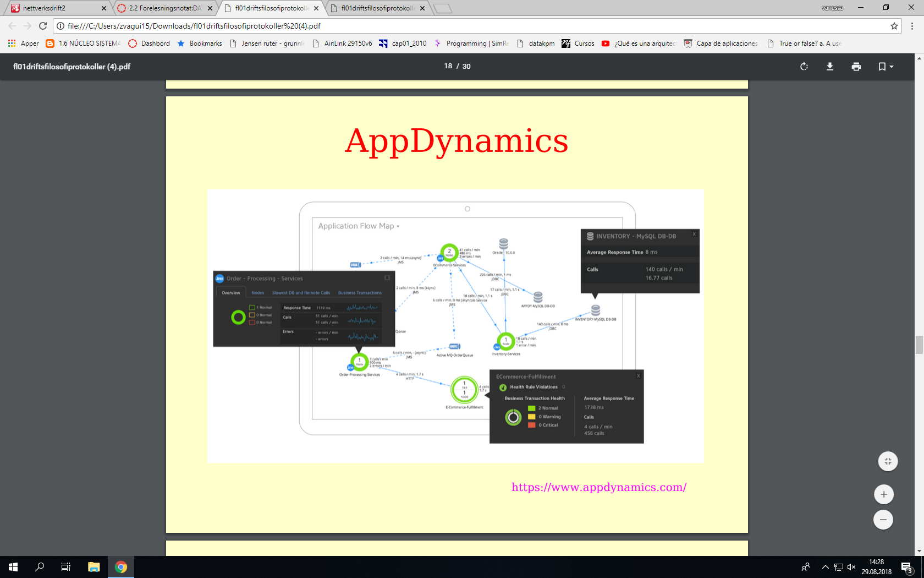Open the appdynamics.com link
924x578 pixels.
tap(599, 487)
